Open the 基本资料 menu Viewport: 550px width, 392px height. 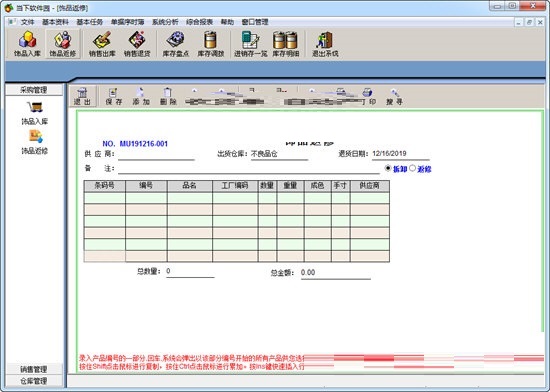[x=55, y=22]
